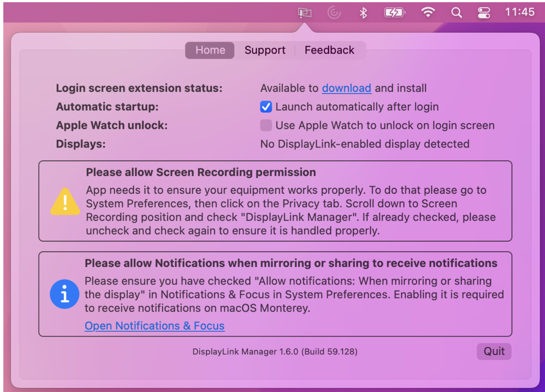Open Control Center icon
The width and height of the screenshot is (545, 392).
(484, 13)
